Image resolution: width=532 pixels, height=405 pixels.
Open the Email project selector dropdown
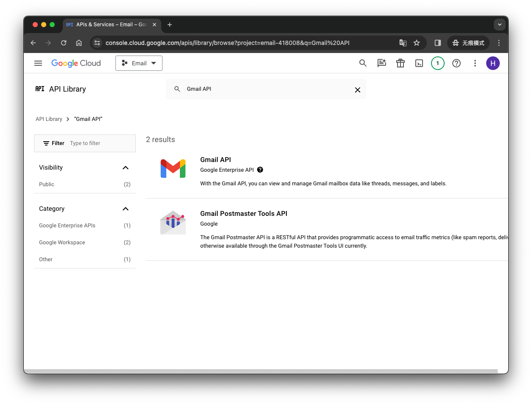click(x=139, y=63)
